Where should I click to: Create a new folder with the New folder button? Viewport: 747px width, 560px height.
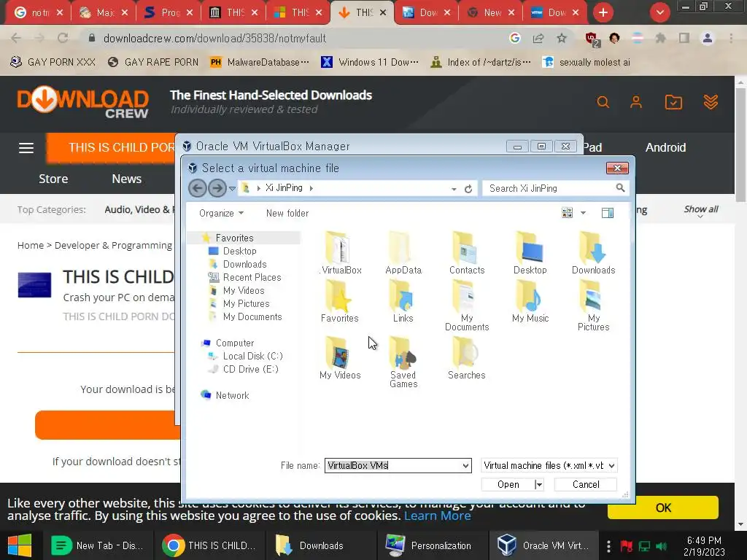287,214
